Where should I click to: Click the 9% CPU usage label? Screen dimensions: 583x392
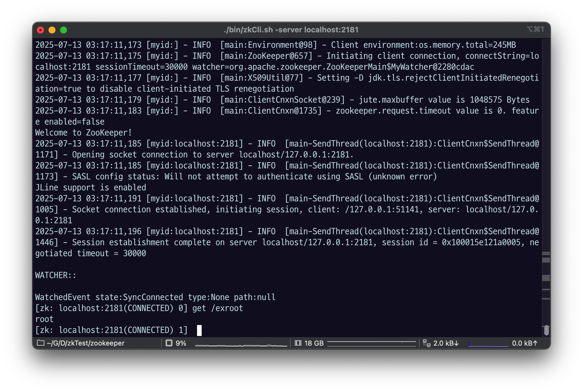click(x=181, y=343)
